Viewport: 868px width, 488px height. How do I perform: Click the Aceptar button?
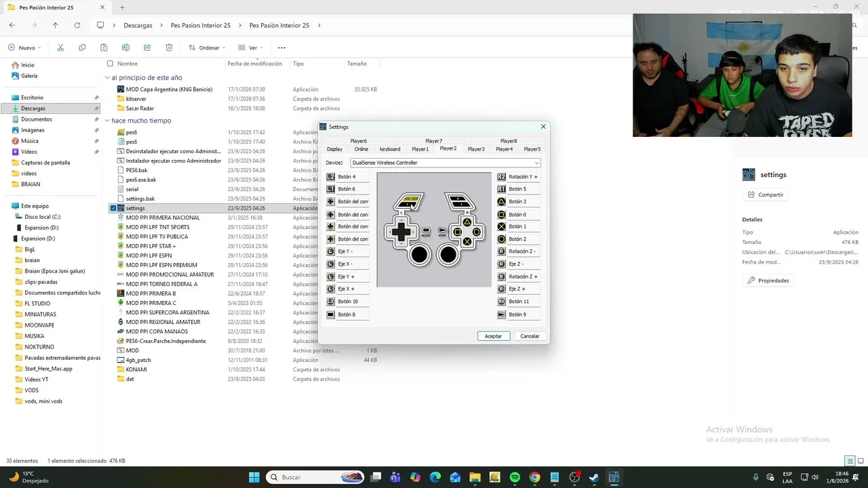[493, 336]
